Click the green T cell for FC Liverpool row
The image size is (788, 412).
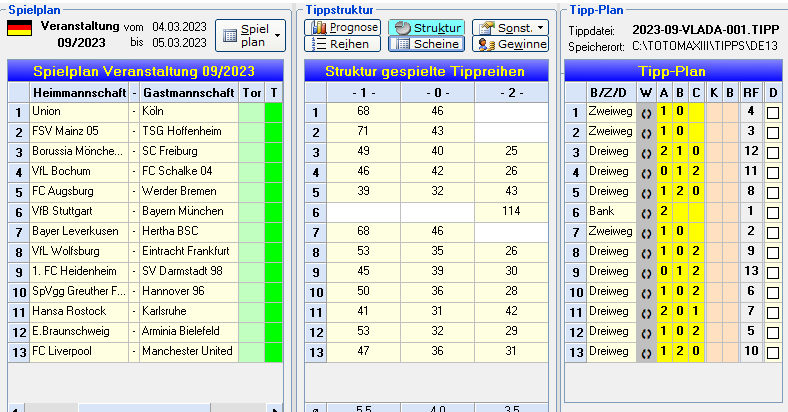pyautogui.click(x=273, y=353)
